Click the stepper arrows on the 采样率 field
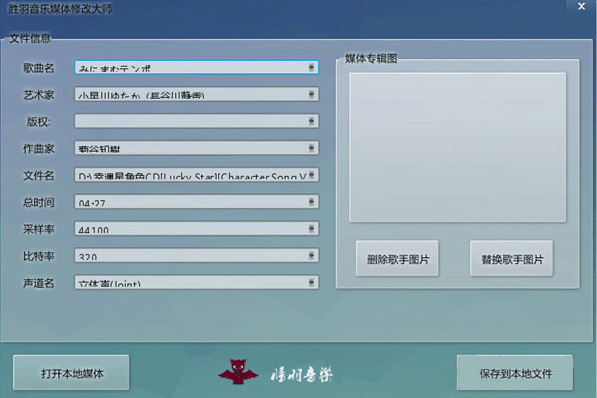Screen dimensions: 597x398 tap(311, 229)
